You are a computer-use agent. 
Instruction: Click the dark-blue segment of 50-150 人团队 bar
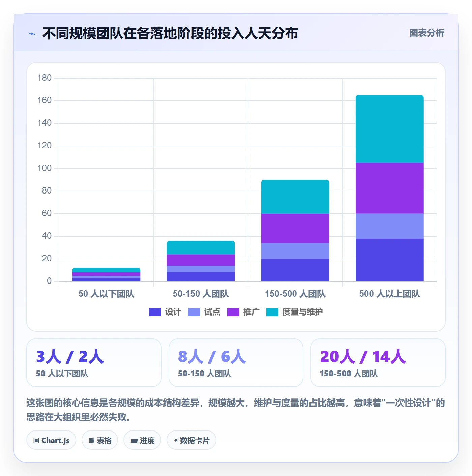201,277
